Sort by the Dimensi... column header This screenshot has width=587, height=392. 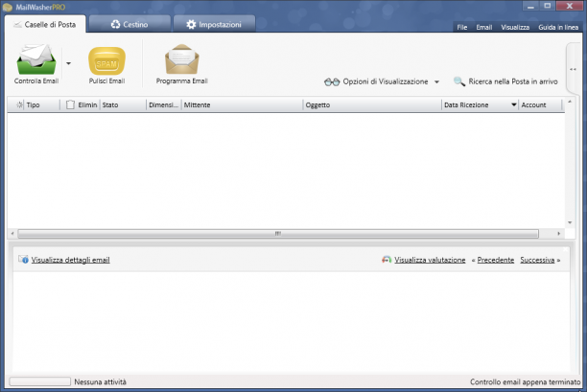164,105
